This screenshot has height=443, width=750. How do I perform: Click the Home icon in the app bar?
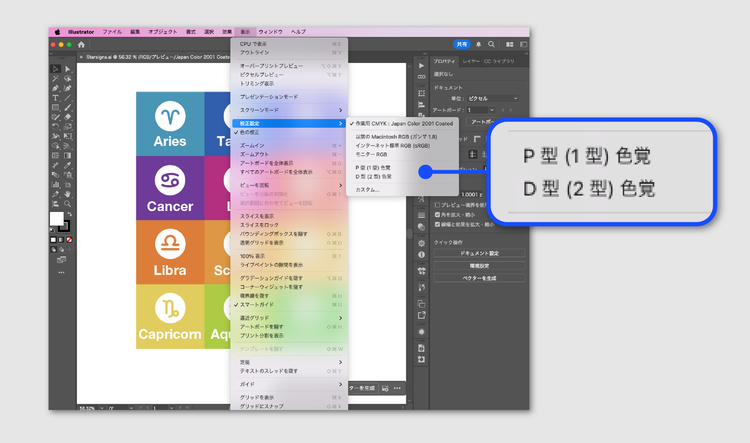81,44
